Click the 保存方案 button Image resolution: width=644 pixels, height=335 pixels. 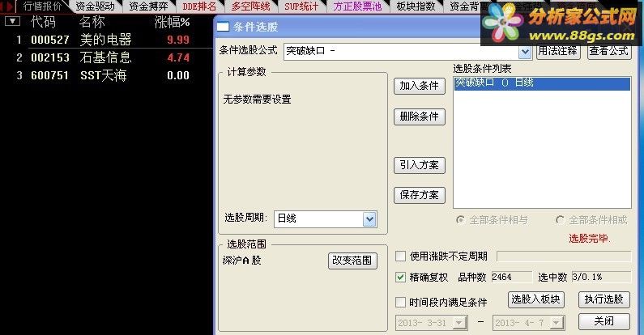tap(420, 195)
